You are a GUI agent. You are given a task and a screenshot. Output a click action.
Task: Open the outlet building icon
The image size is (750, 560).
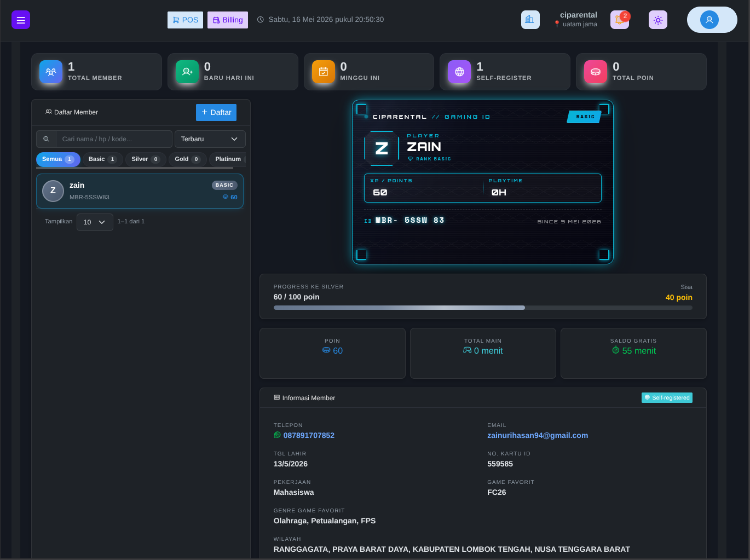tap(530, 20)
